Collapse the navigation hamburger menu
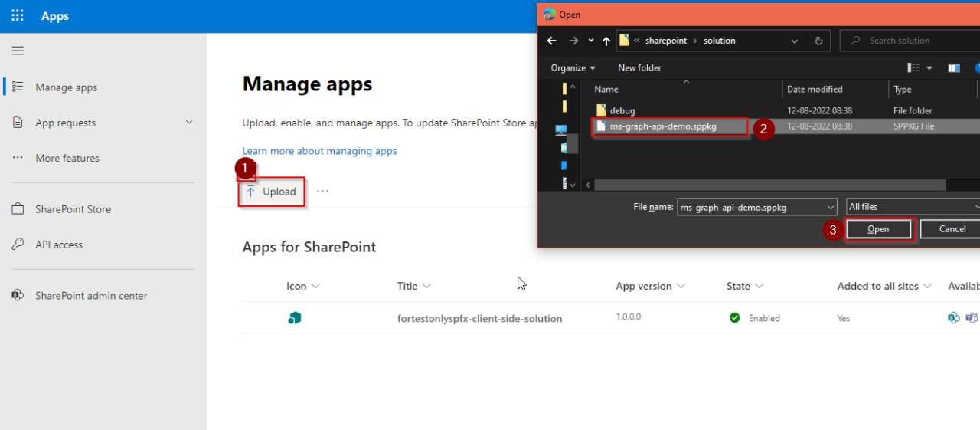Viewport: 980px width, 430px height. click(x=18, y=51)
